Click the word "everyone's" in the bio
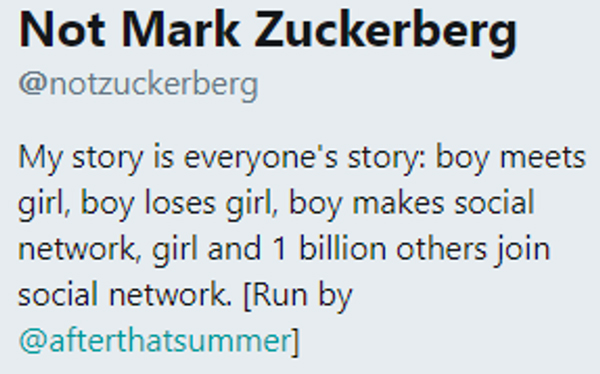Image resolution: width=600 pixels, height=374 pixels. [261, 159]
